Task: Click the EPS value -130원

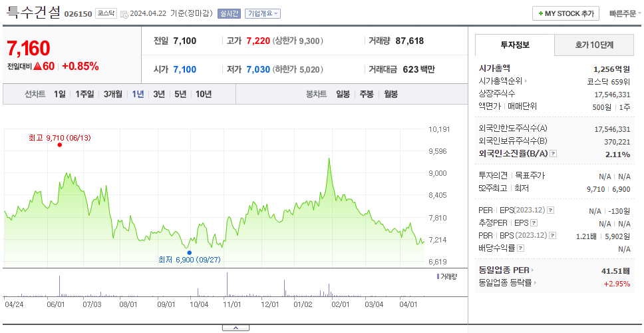Action: click(620, 211)
